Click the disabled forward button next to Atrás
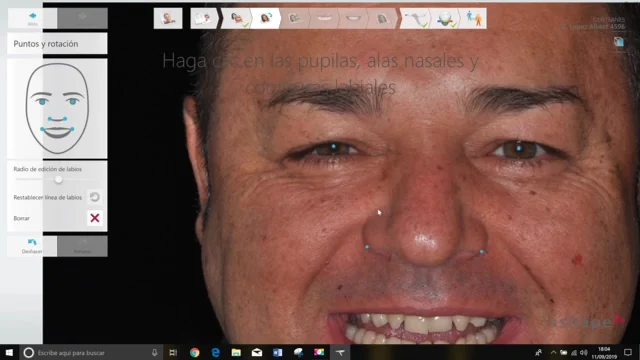The image size is (640, 360). click(82, 18)
